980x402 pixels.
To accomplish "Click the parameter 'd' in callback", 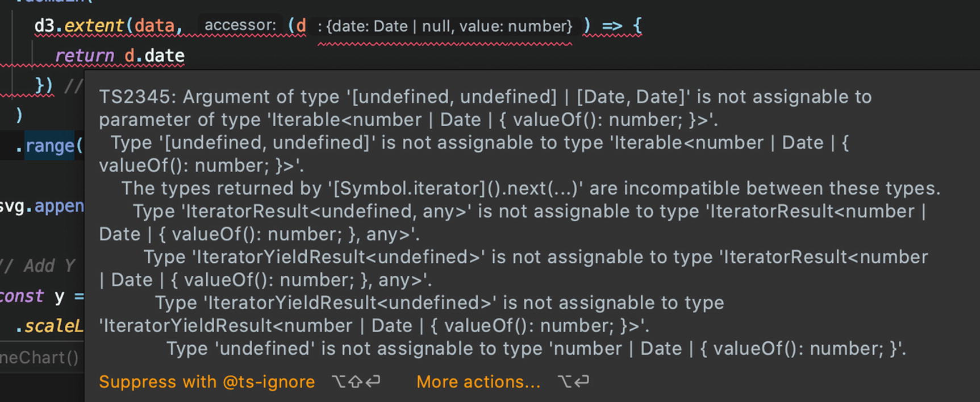I will pos(301,26).
